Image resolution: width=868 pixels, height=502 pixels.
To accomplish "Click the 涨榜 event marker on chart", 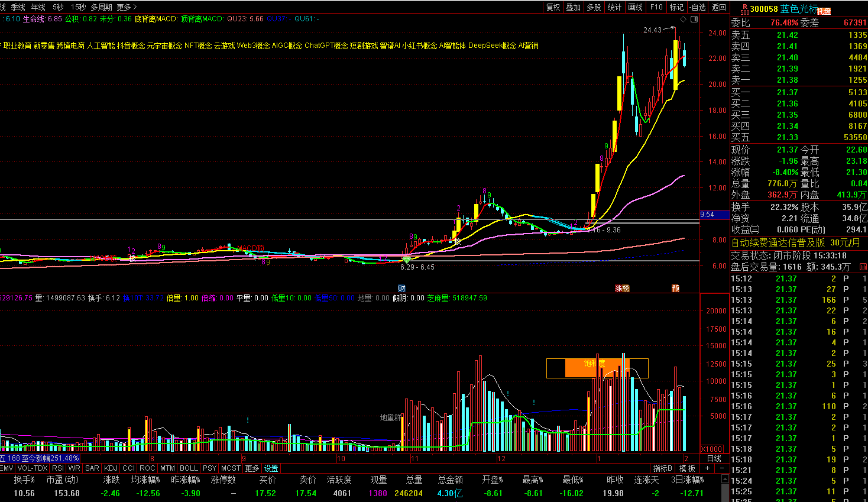I will pyautogui.click(x=622, y=289).
